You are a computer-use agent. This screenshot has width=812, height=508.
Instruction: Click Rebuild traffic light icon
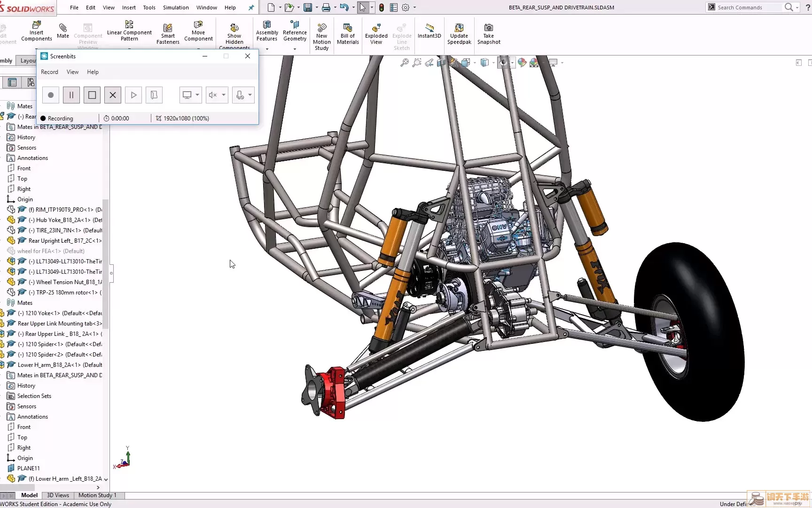[382, 8]
